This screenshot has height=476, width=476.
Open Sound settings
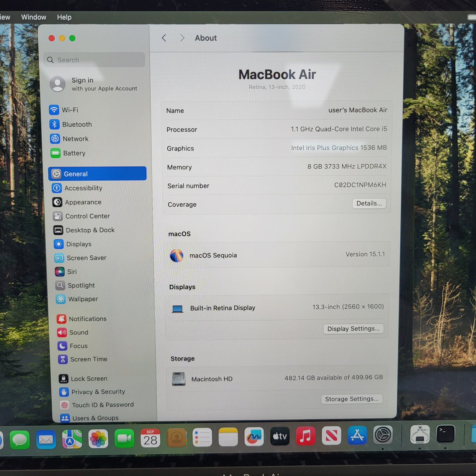(73, 332)
